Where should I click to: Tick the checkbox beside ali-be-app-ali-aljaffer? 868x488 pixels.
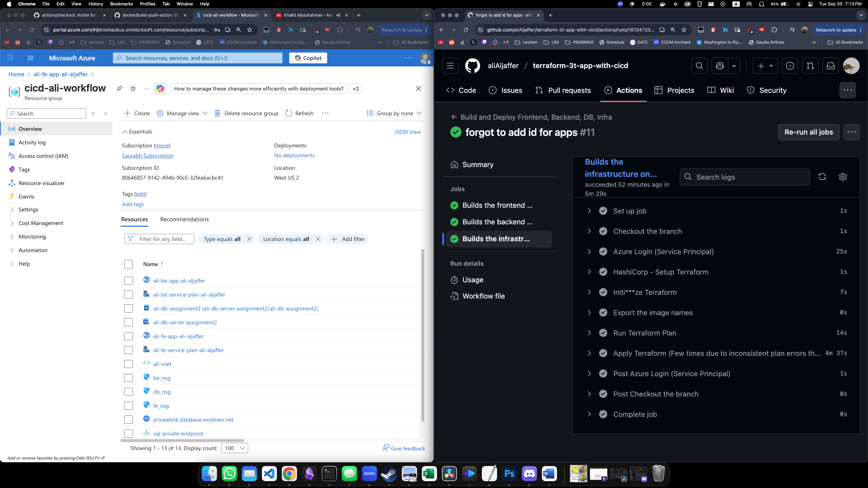click(x=128, y=281)
